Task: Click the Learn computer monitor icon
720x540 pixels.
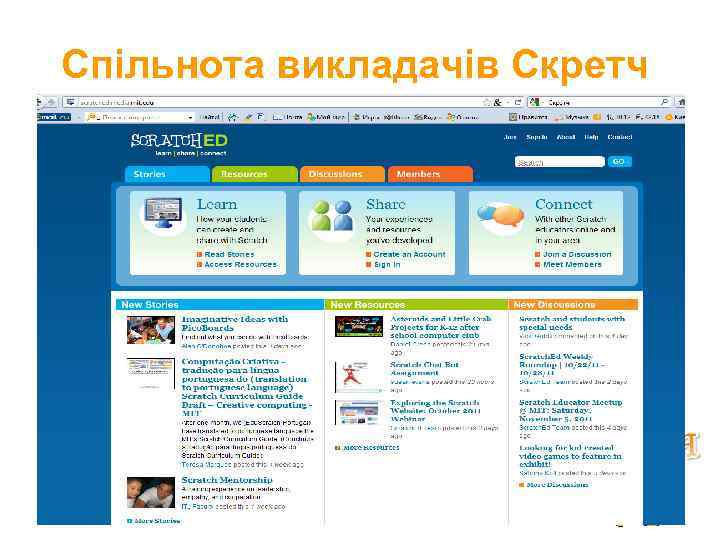Action: pos(163,213)
